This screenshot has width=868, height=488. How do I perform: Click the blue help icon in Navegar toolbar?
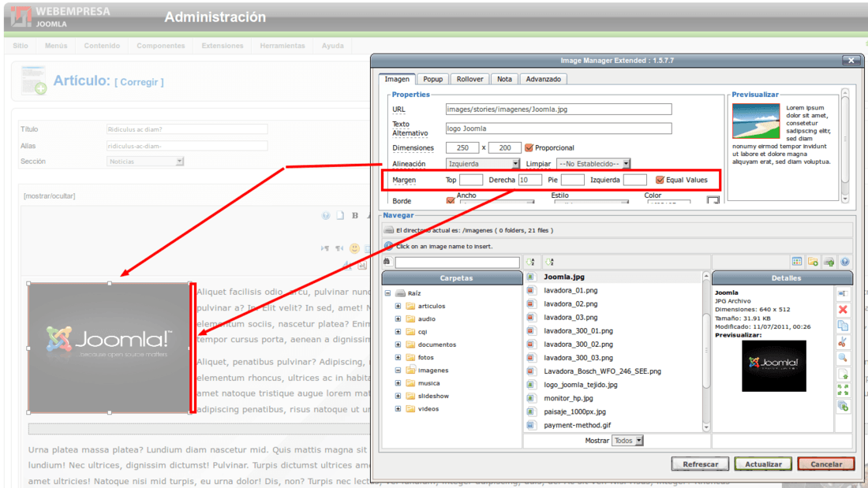pyautogui.click(x=845, y=262)
